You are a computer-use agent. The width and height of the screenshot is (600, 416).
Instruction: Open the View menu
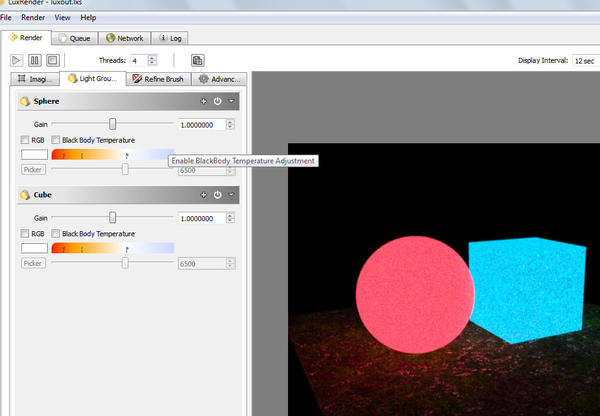point(62,18)
